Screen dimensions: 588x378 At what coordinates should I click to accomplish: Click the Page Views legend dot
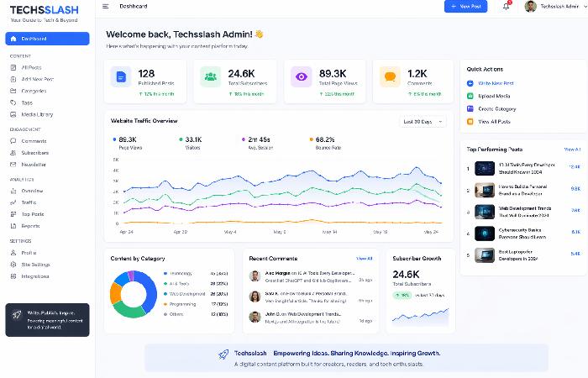(x=114, y=139)
